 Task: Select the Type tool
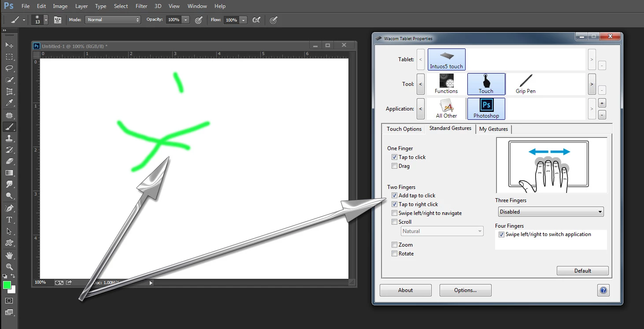pyautogui.click(x=9, y=219)
